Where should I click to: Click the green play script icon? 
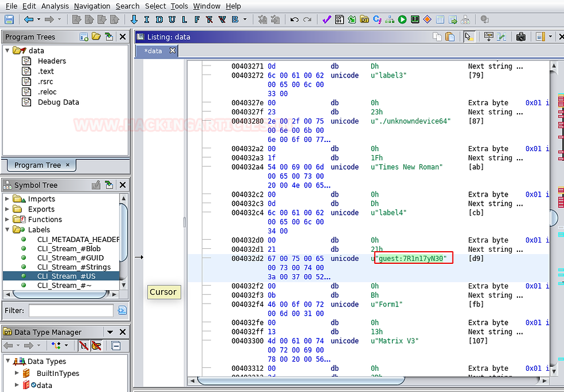click(402, 20)
